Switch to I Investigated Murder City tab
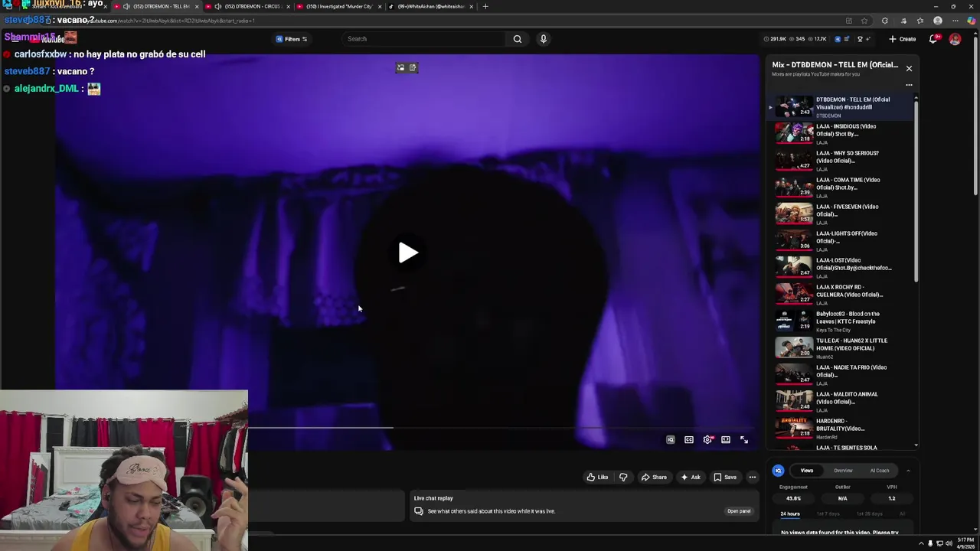Image resolution: width=980 pixels, height=551 pixels. tap(338, 6)
